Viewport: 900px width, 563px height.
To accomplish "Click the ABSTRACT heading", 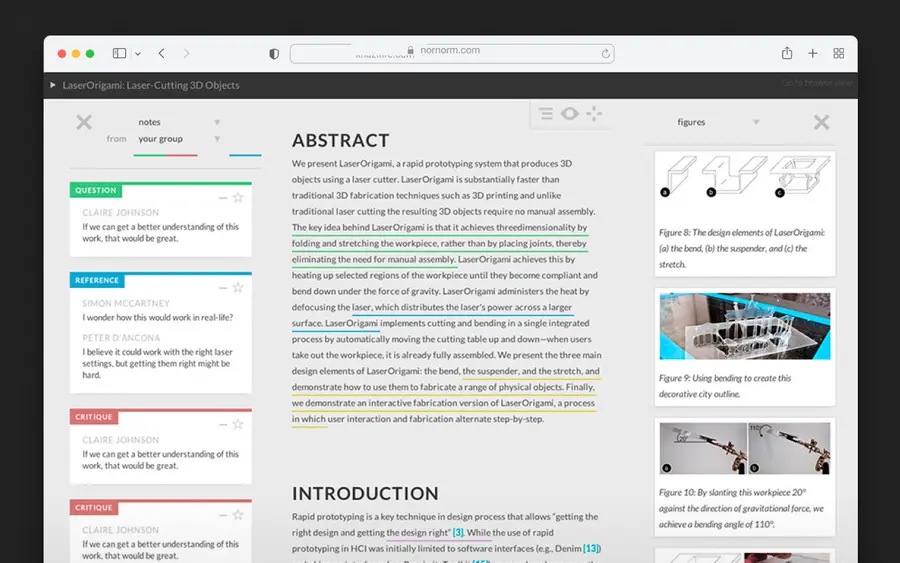I will pos(340,140).
